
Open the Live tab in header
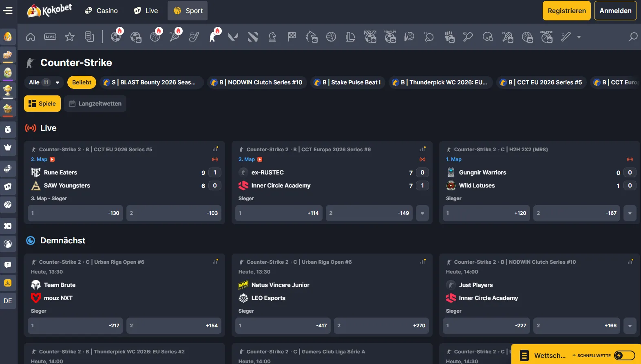pyautogui.click(x=146, y=11)
